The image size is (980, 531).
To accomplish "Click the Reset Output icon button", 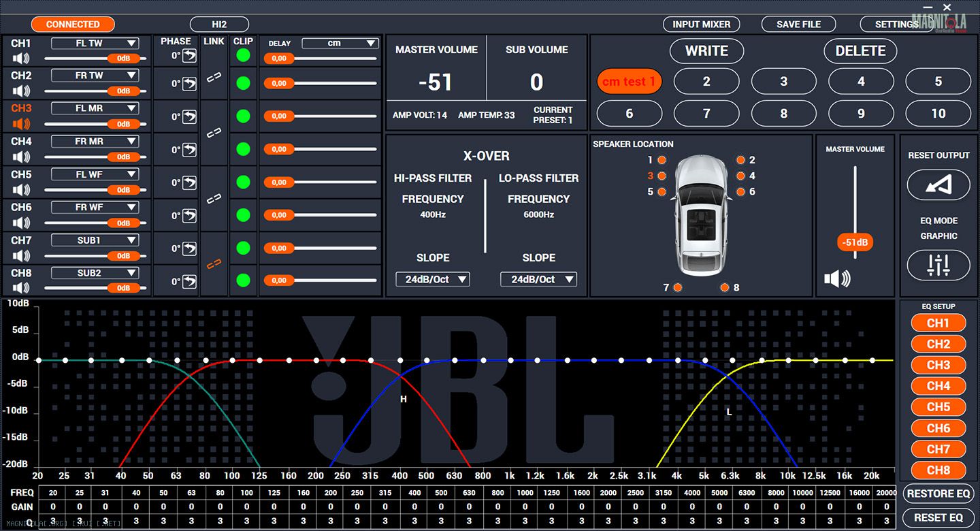I will coord(938,184).
